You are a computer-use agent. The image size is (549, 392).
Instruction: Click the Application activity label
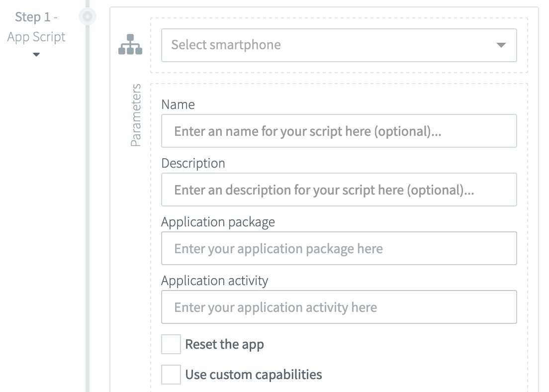(x=214, y=281)
